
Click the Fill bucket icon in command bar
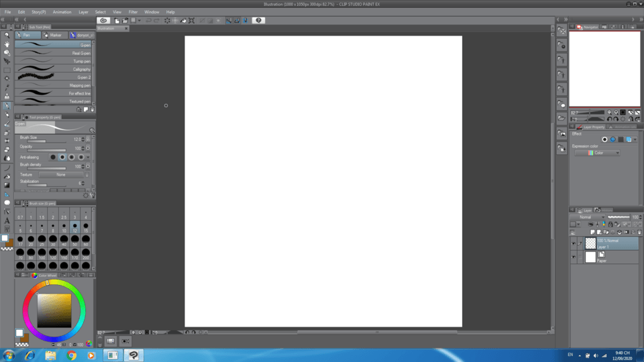click(184, 21)
